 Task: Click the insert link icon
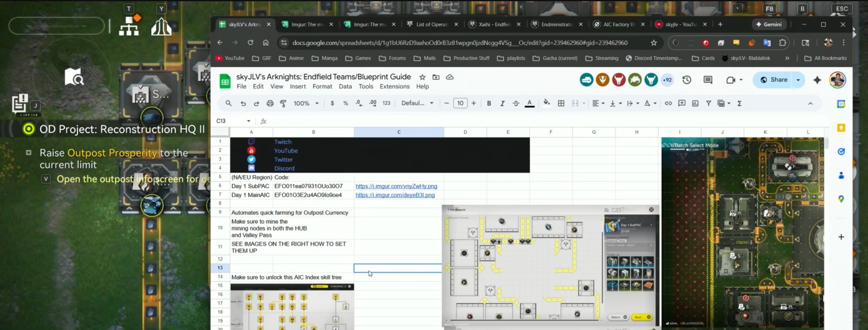[x=668, y=103]
